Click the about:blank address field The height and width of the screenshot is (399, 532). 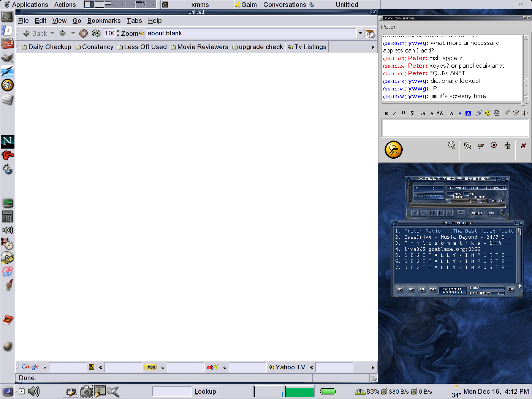[x=251, y=33]
